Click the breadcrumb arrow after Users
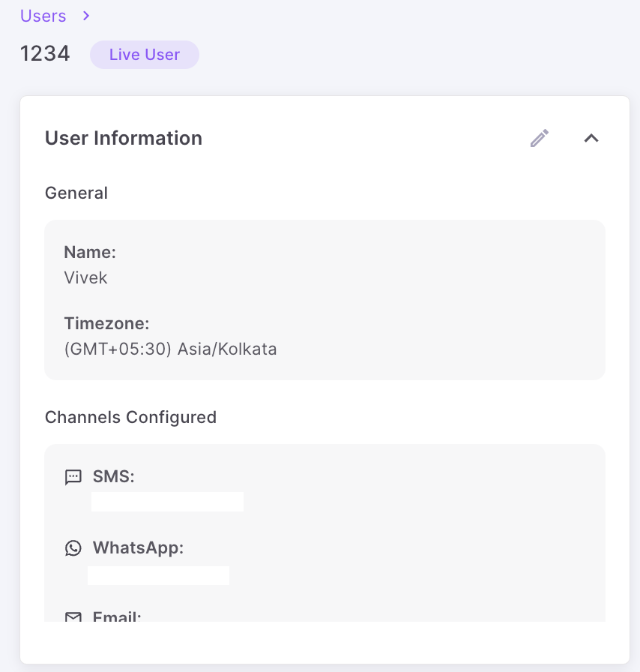 (x=87, y=16)
